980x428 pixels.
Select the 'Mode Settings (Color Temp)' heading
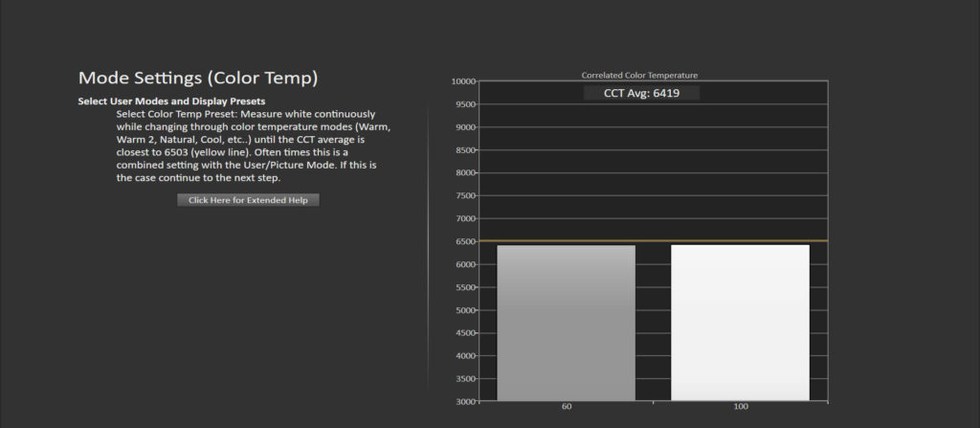click(198, 79)
